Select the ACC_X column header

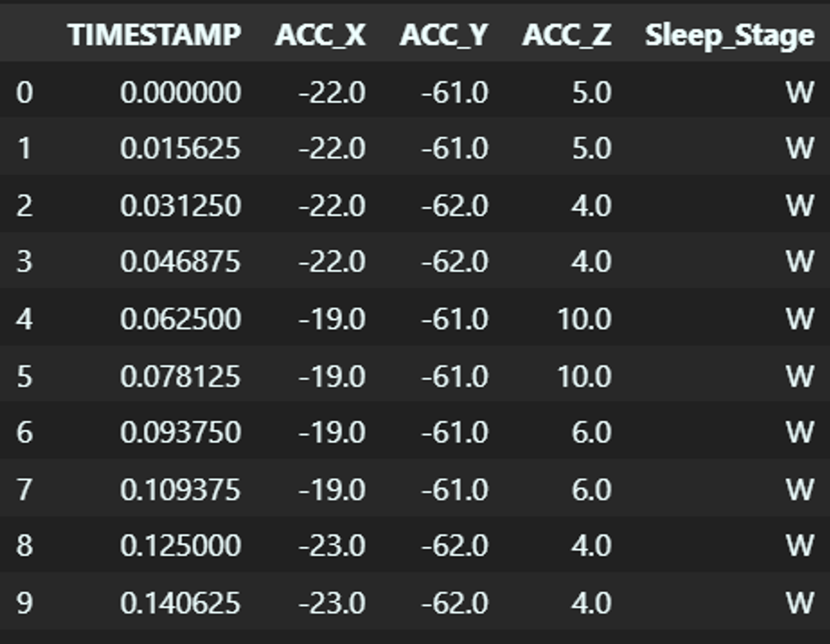click(x=320, y=35)
